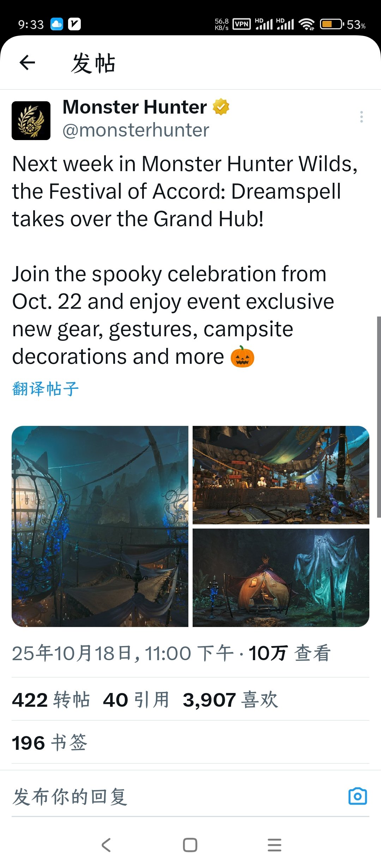The image size is (381, 868).
Task: Tap the back arrow icon
Action: 27,63
